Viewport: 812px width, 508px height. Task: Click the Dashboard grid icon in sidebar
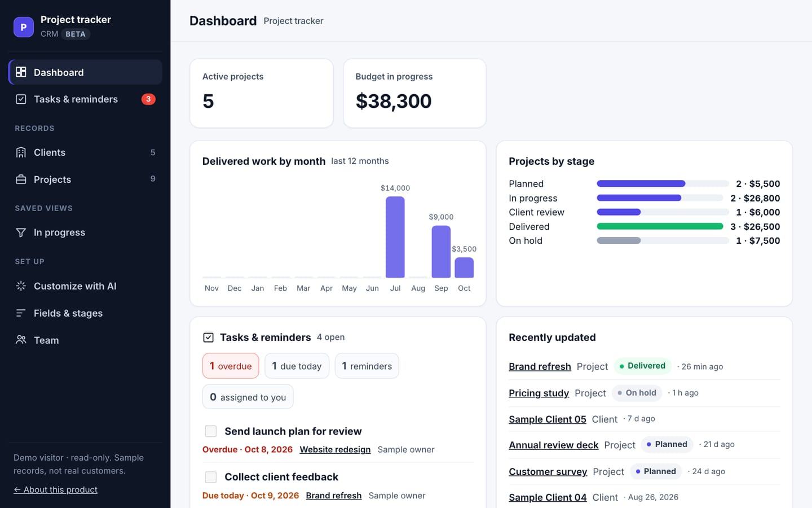(21, 72)
